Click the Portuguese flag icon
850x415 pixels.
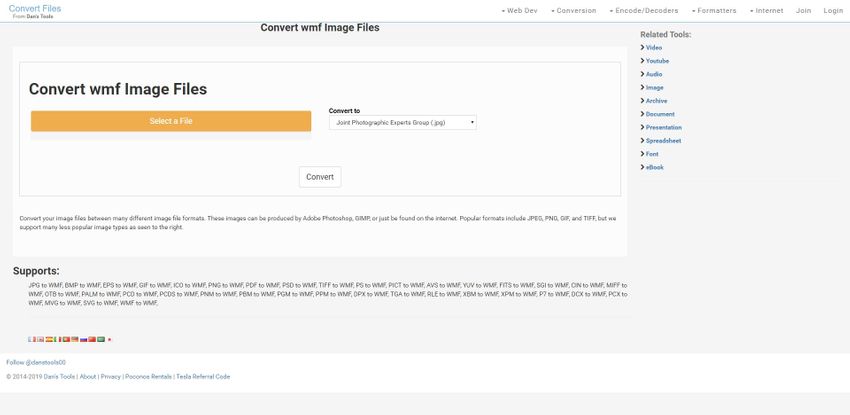(x=66, y=340)
